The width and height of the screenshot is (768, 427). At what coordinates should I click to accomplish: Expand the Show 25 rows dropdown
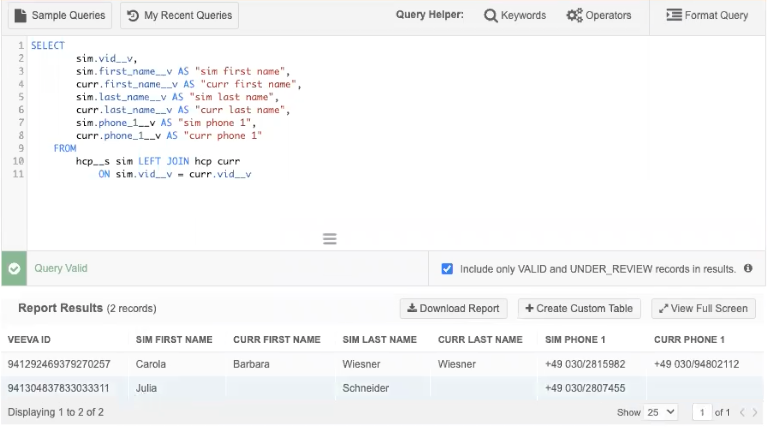pos(661,412)
